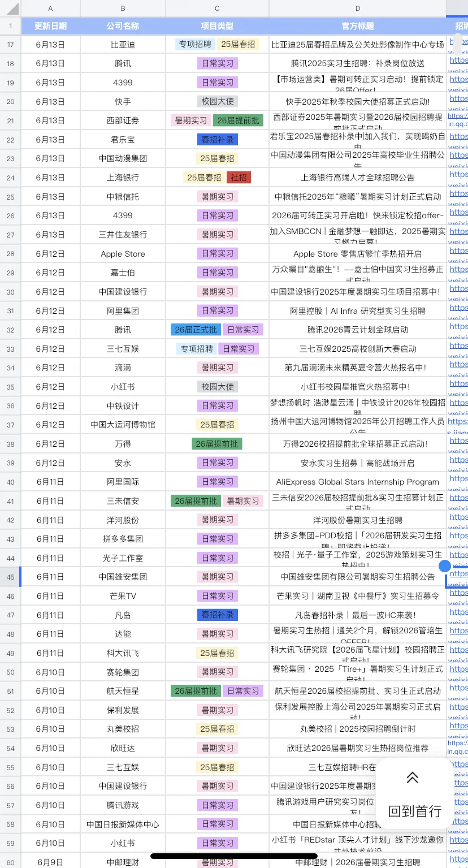Click the 赛轮集团 company cell
Viewport: 468px width, 868px height.
(123, 672)
